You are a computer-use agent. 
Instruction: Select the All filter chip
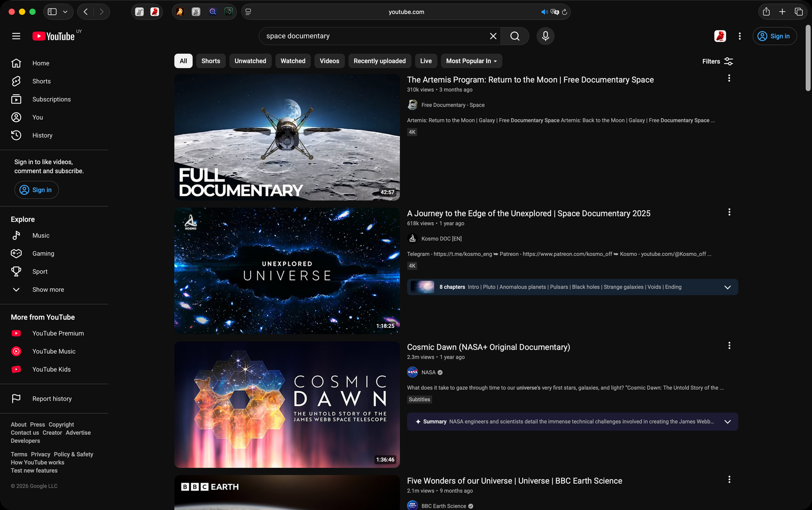coord(183,61)
